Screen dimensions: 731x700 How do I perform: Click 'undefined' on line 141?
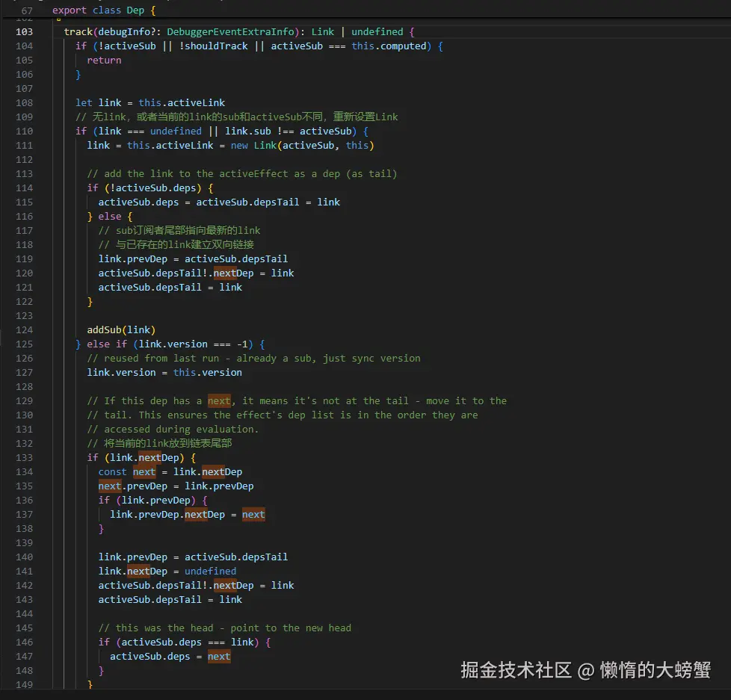point(210,572)
